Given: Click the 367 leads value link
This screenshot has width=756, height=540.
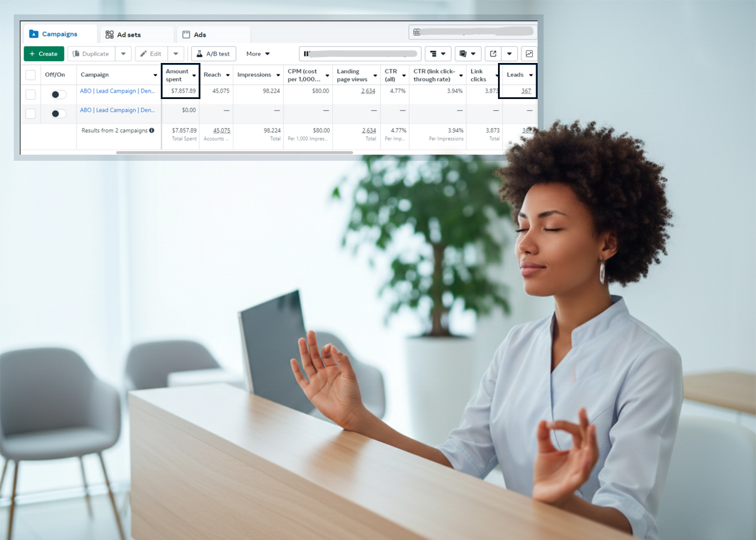Looking at the screenshot, I should [x=526, y=91].
